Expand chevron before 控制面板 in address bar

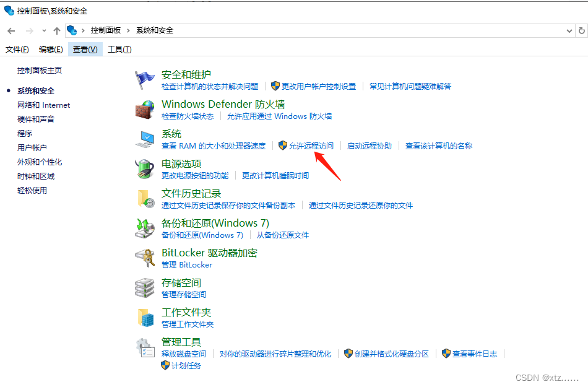[x=84, y=31]
